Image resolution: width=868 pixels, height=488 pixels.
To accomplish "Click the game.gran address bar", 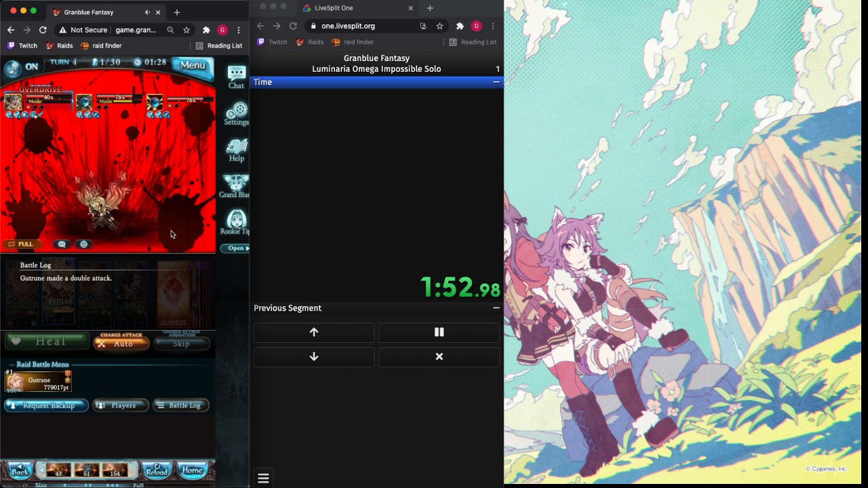I will point(136,30).
